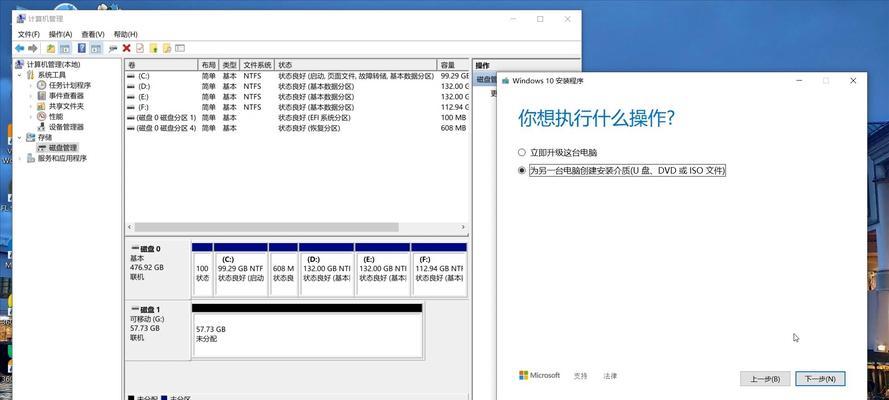Select Event Viewer (事件查看器) tree icon
889x400 pixels.
41,96
